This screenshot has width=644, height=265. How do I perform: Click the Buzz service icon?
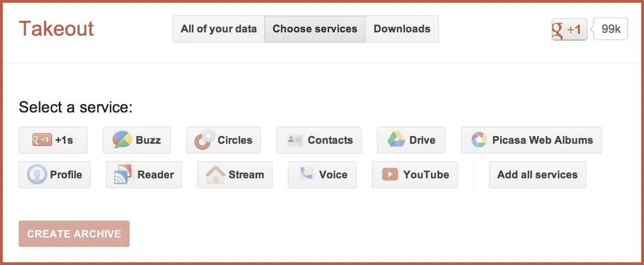click(x=123, y=140)
